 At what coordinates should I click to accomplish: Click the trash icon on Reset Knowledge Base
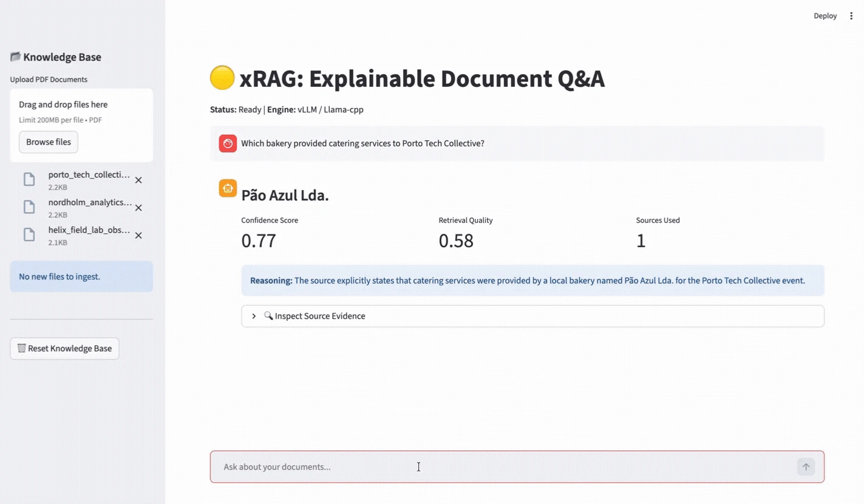point(21,348)
